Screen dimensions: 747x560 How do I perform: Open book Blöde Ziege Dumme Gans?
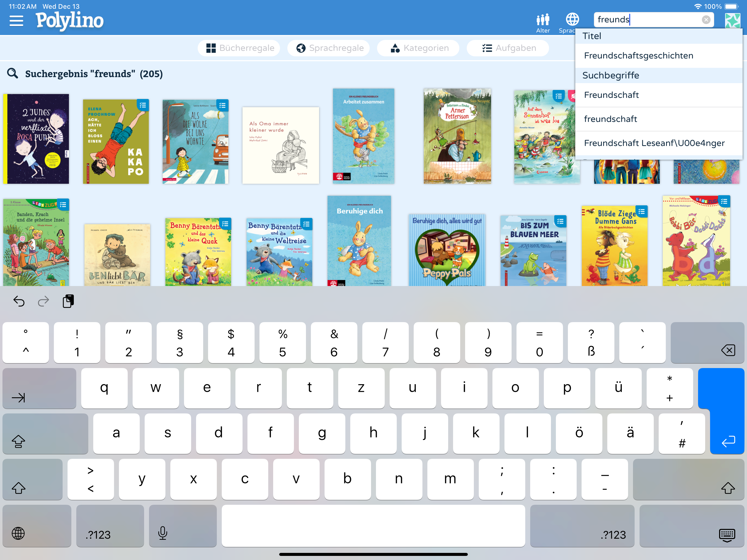615,246
